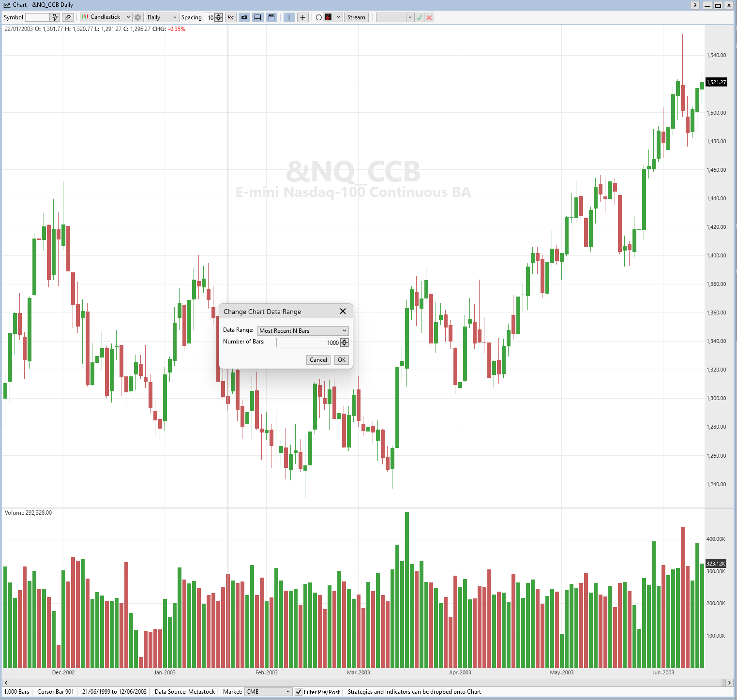Click the price label display icon
737x700 pixels.
pyautogui.click(x=244, y=17)
